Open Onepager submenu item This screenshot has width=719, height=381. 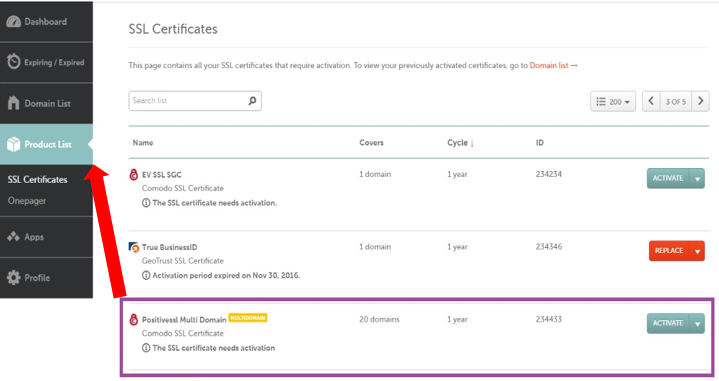[x=27, y=201]
